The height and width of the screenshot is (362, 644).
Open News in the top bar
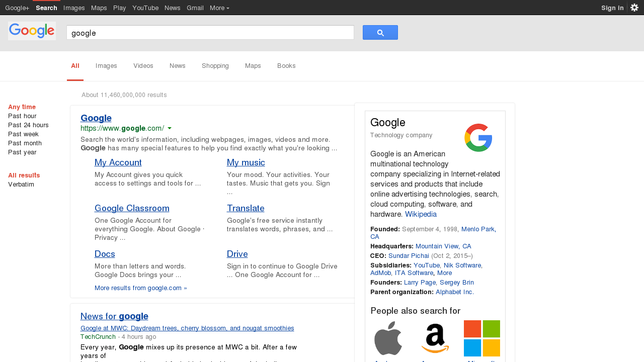pos(173,8)
